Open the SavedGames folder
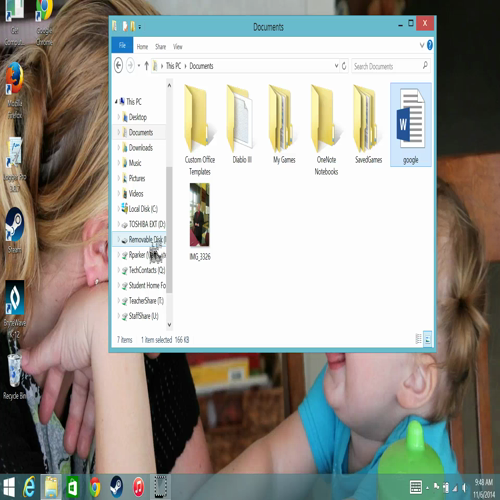 [x=368, y=124]
